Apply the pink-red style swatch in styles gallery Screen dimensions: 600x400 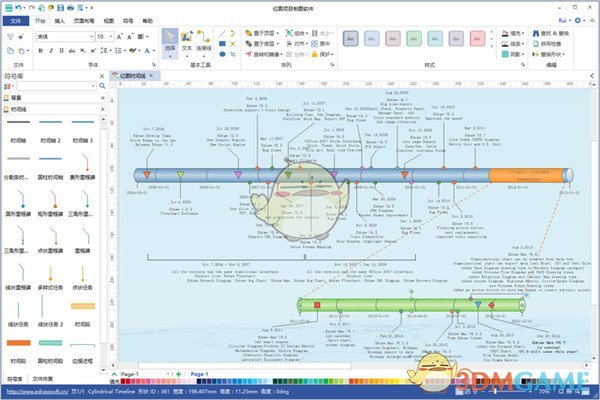point(477,39)
